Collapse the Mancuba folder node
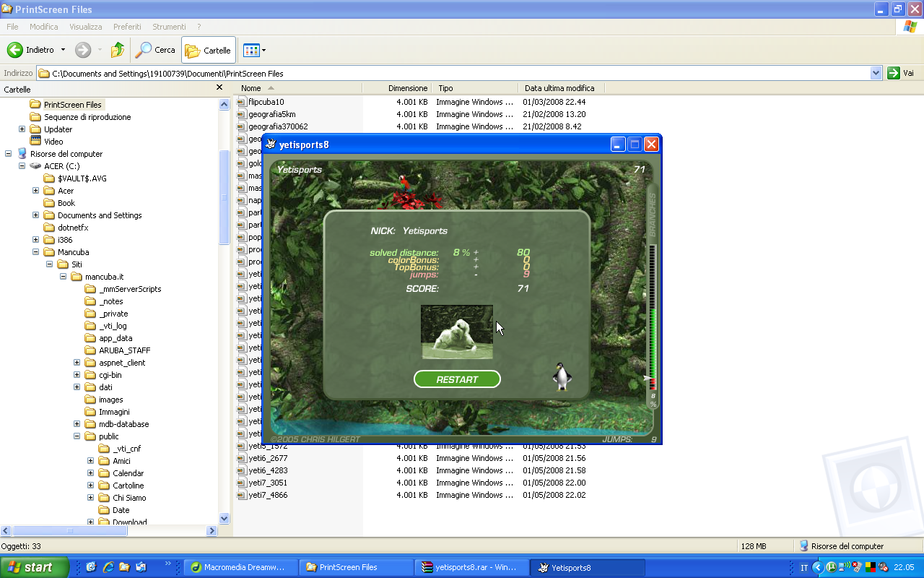The width and height of the screenshot is (924, 578). 35,252
